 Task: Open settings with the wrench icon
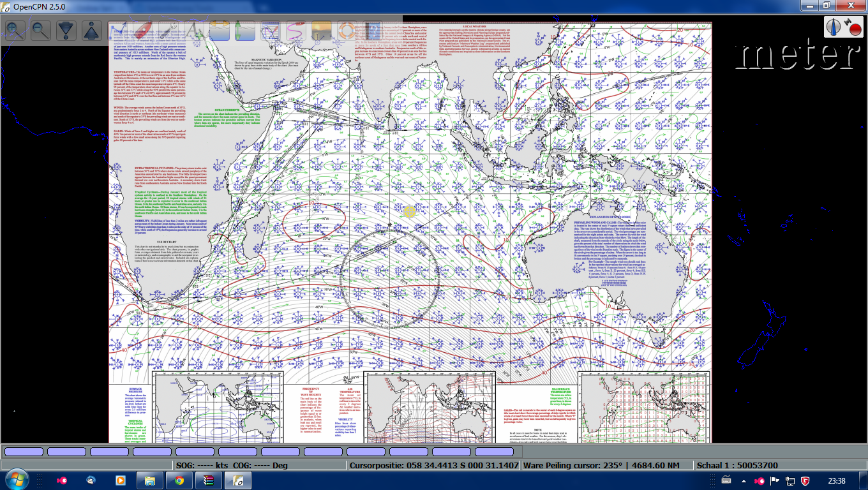pos(168,30)
